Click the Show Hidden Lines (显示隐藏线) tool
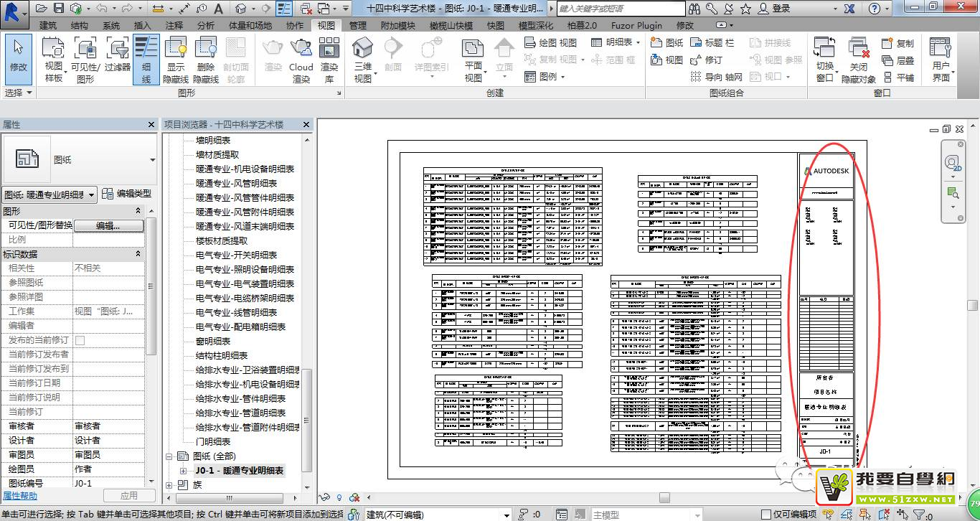Viewport: 980px width, 521px height. pos(176,59)
